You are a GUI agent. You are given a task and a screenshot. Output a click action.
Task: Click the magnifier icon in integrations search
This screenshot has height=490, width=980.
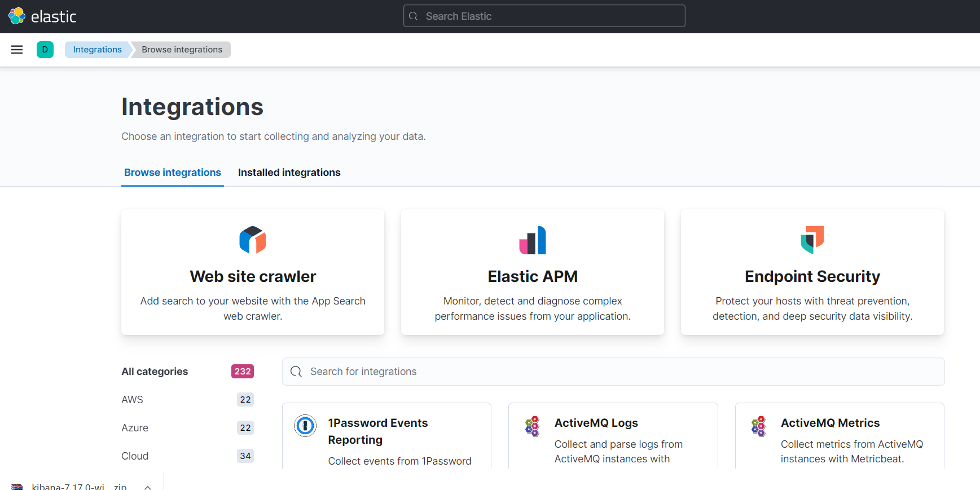click(x=296, y=372)
